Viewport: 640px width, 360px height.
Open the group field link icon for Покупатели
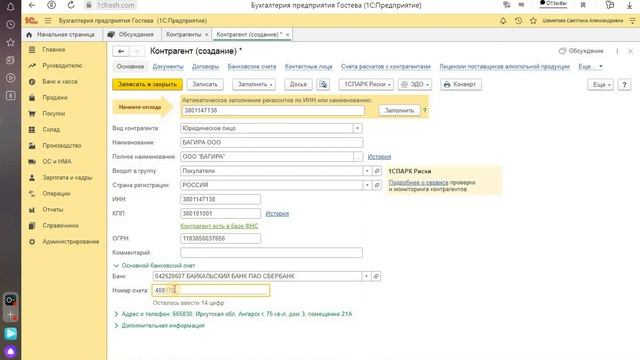(x=377, y=171)
